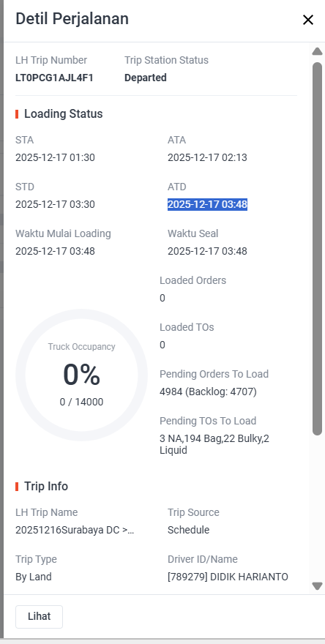Click the Trip Source Schedule value
Viewport: 325px width, 644px height.
click(189, 530)
